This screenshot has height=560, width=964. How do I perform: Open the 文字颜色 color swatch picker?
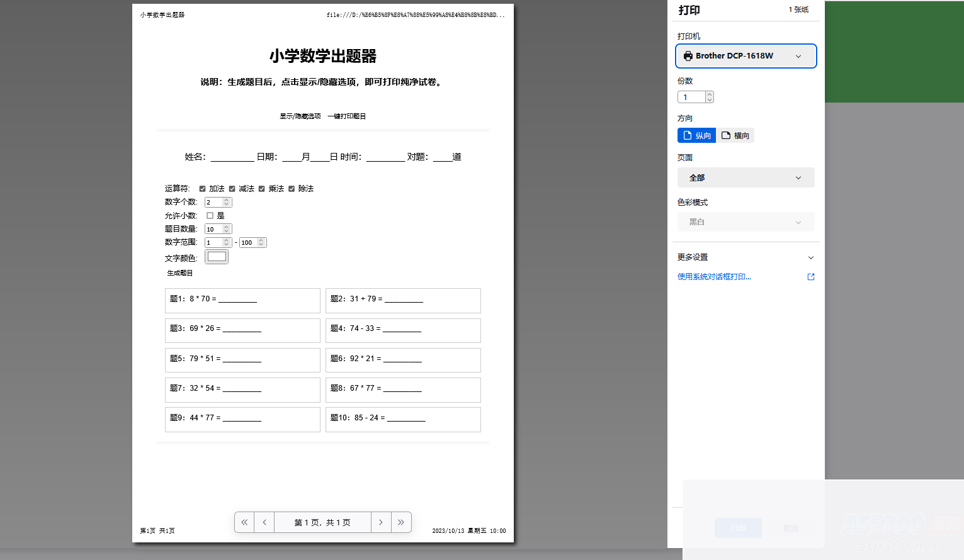(x=217, y=256)
